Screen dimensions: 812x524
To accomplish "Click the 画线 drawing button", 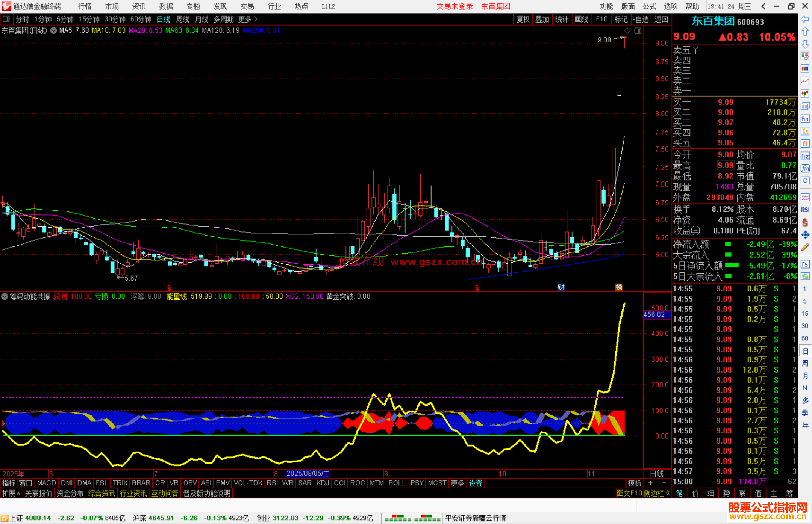I will tap(582, 19).
